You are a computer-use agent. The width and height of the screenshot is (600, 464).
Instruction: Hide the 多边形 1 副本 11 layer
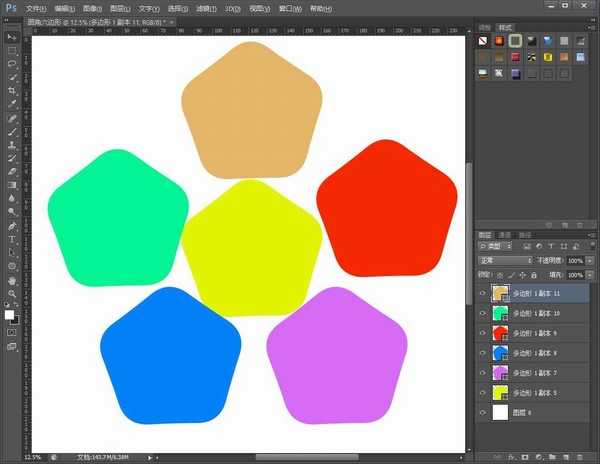pos(483,294)
